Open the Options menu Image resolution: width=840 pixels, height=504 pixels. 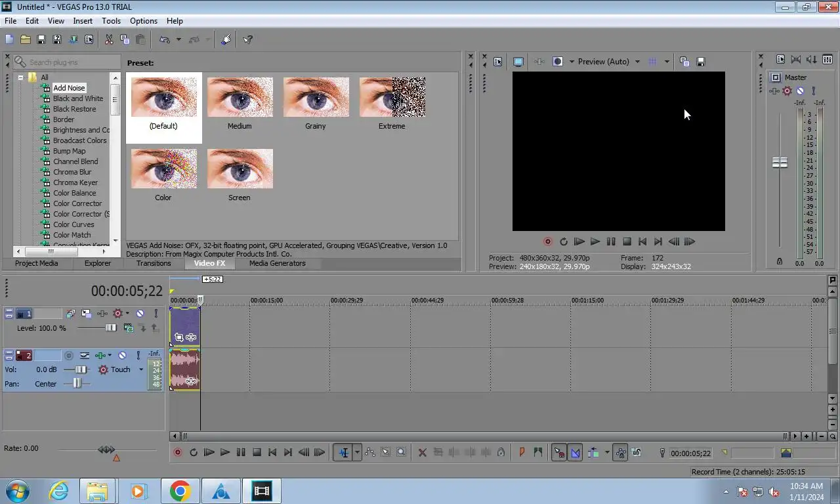[x=143, y=21]
